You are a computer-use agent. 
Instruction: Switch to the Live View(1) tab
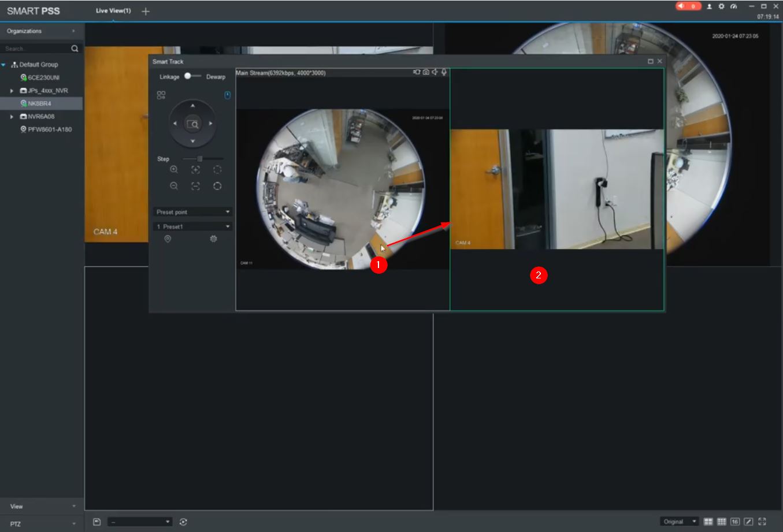(x=113, y=11)
